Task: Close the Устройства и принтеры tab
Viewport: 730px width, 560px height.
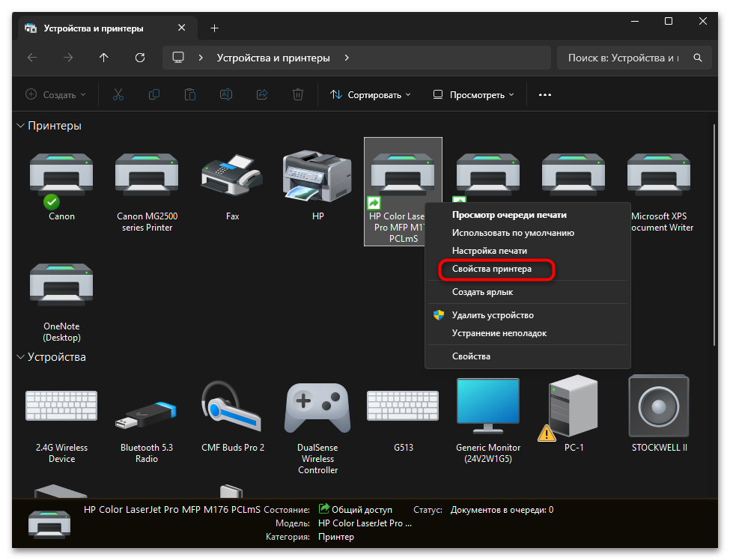Action: (182, 28)
